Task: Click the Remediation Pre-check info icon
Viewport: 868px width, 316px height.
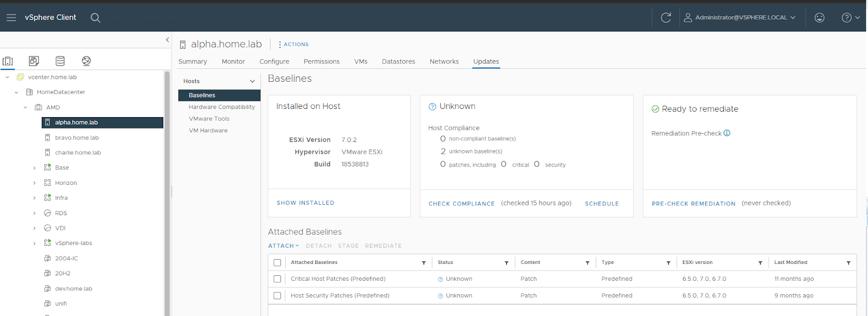Action: (x=727, y=133)
